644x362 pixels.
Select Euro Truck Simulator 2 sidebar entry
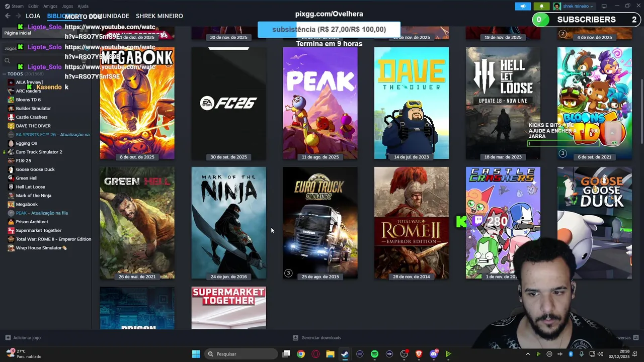(39, 152)
